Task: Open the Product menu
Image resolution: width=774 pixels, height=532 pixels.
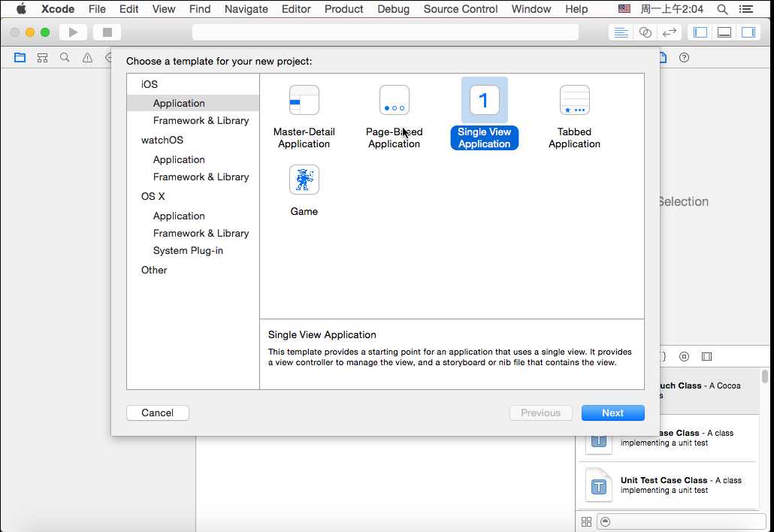Action: 344,9
